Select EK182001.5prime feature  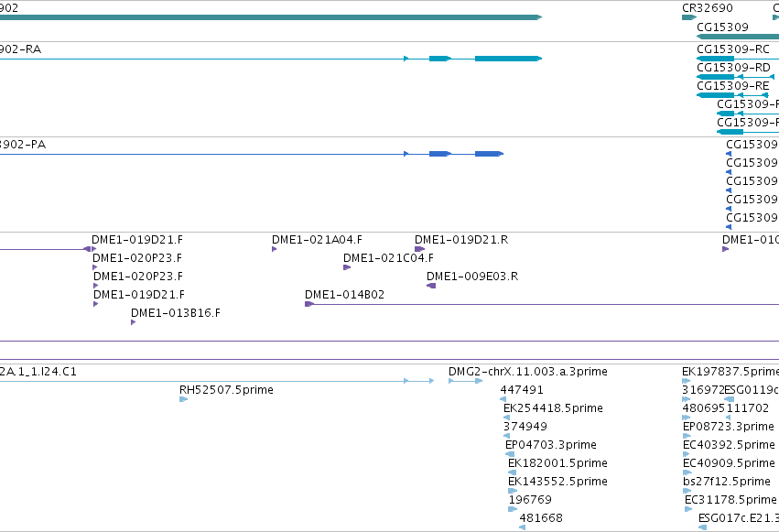[x=557, y=463]
